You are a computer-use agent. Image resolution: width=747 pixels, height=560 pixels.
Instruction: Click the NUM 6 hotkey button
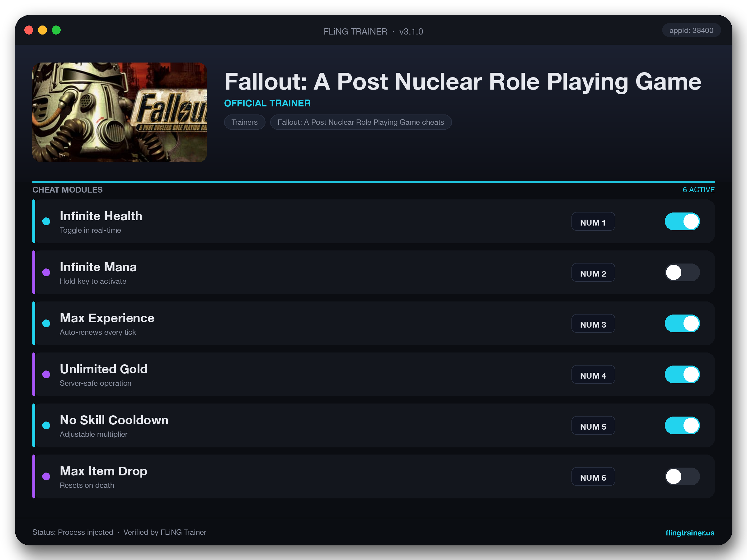(593, 476)
